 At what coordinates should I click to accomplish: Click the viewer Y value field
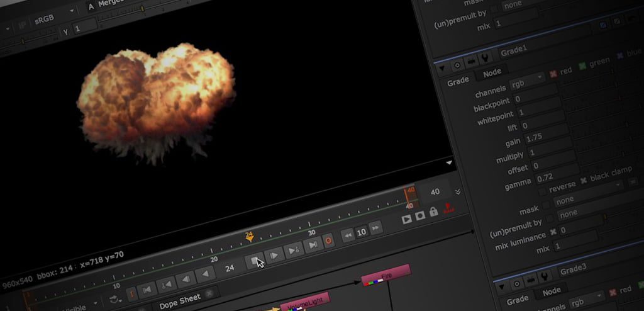click(x=85, y=29)
